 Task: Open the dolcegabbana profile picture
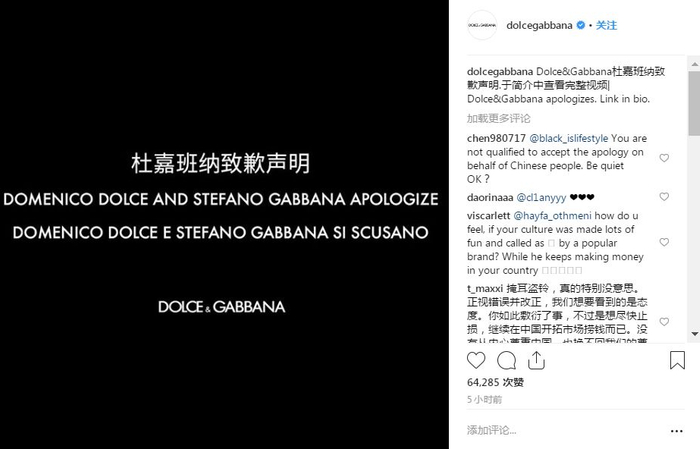pyautogui.click(x=482, y=25)
